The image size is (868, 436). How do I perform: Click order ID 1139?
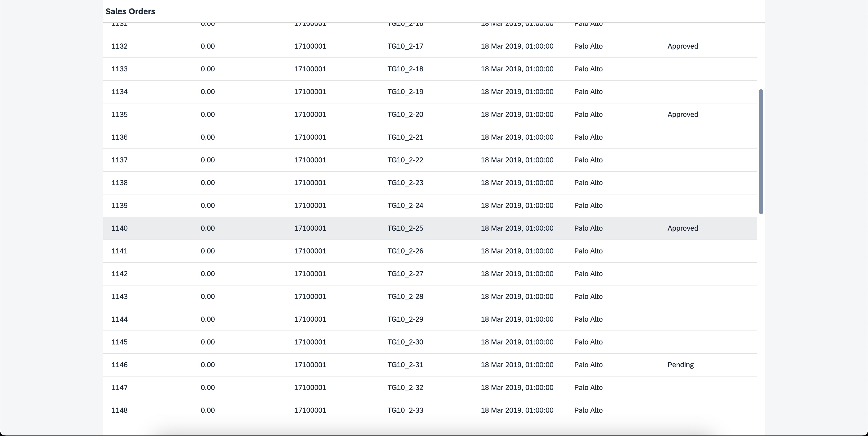tap(120, 205)
